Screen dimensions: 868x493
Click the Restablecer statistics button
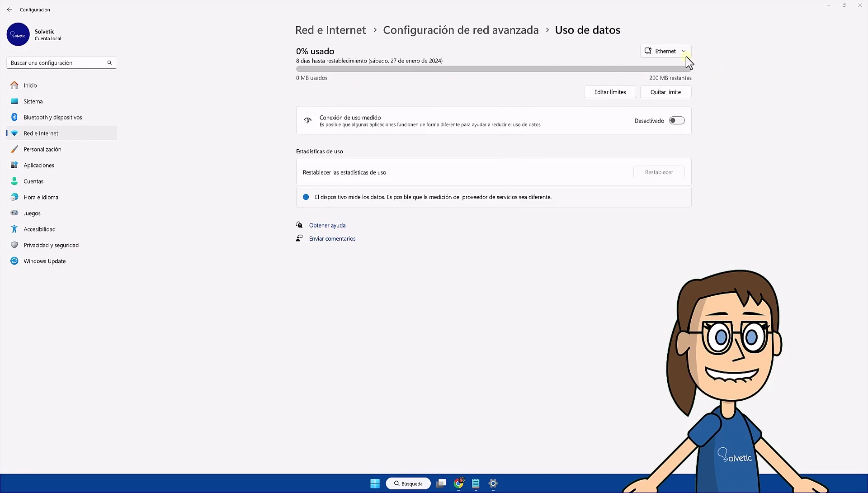[x=659, y=172]
